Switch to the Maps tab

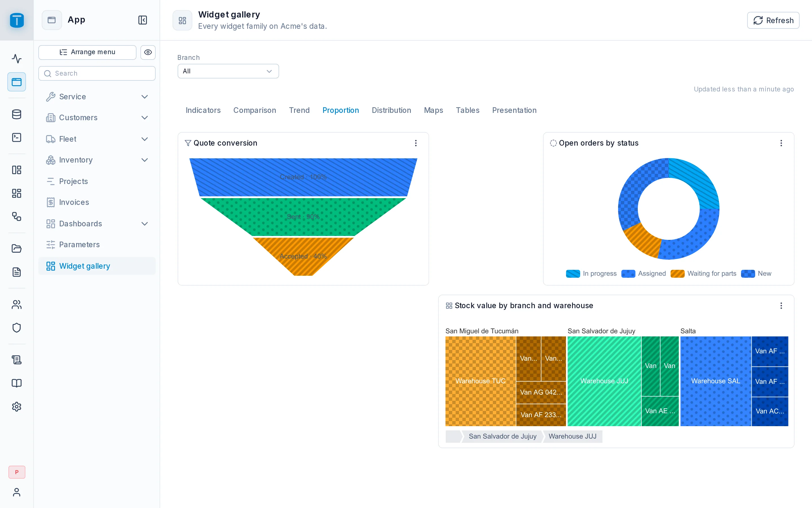(x=433, y=110)
